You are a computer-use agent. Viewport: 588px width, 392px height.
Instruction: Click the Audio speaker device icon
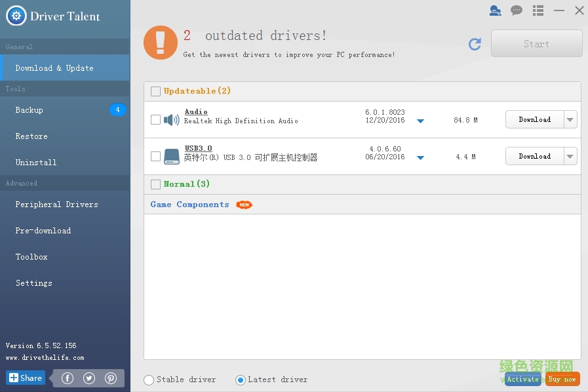(x=170, y=119)
